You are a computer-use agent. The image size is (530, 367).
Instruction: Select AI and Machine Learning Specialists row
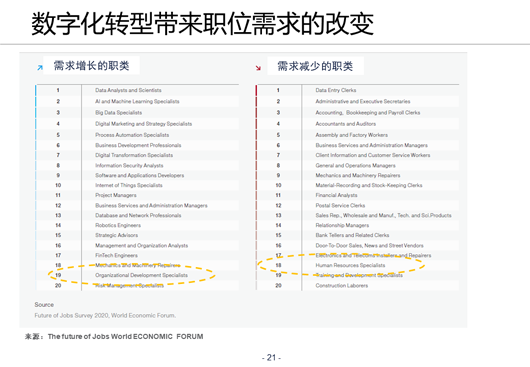tap(137, 101)
